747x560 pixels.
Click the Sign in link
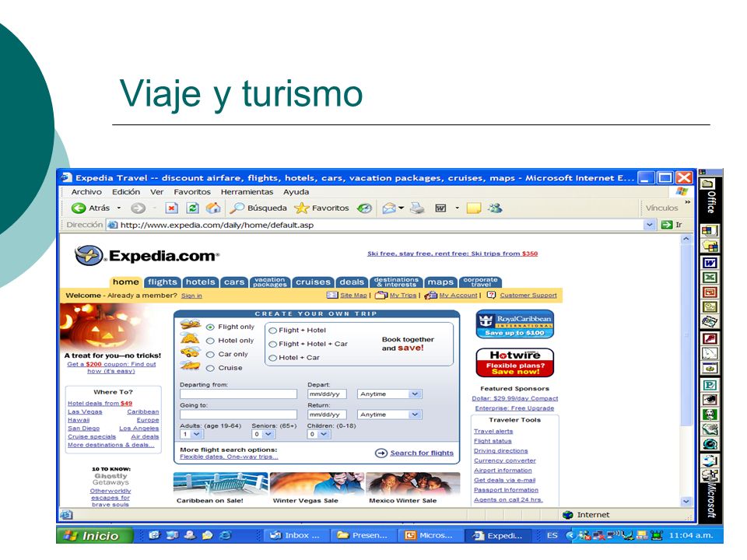click(x=191, y=296)
